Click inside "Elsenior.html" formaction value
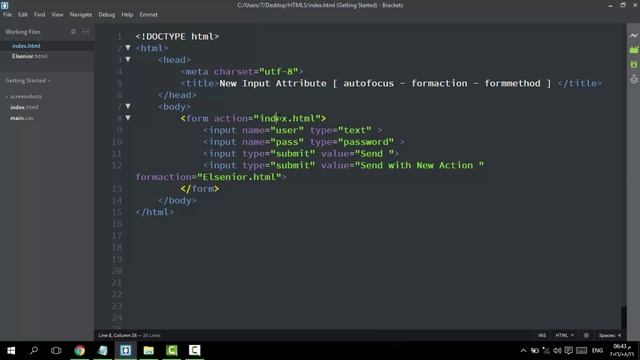 239,177
